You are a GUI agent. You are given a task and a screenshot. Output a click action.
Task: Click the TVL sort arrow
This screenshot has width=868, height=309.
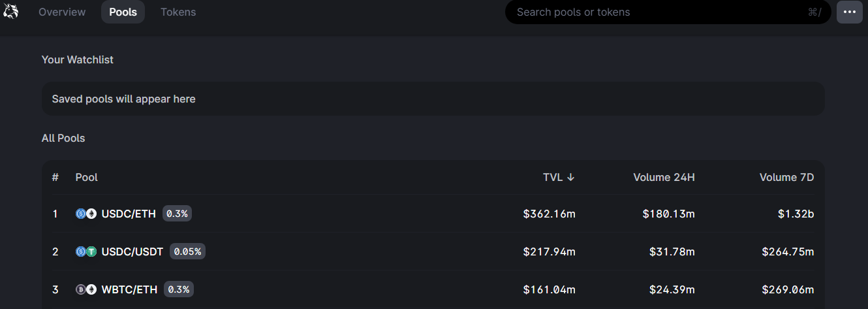tap(571, 177)
